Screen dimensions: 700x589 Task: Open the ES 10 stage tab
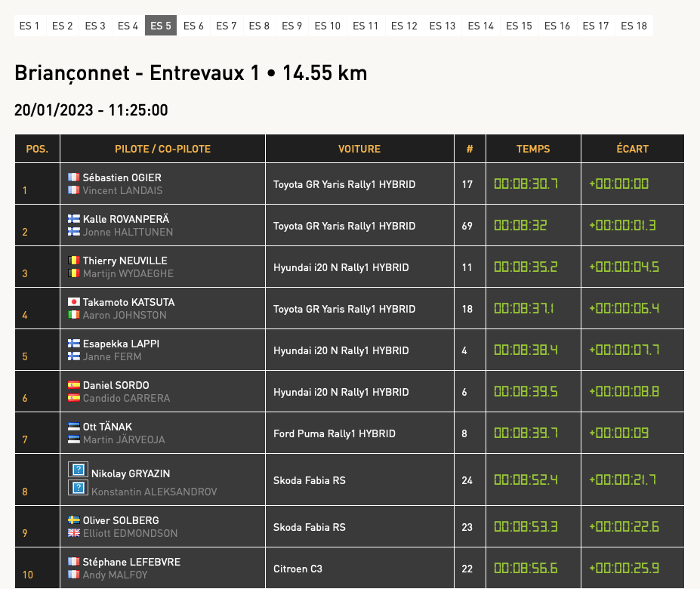(x=327, y=26)
